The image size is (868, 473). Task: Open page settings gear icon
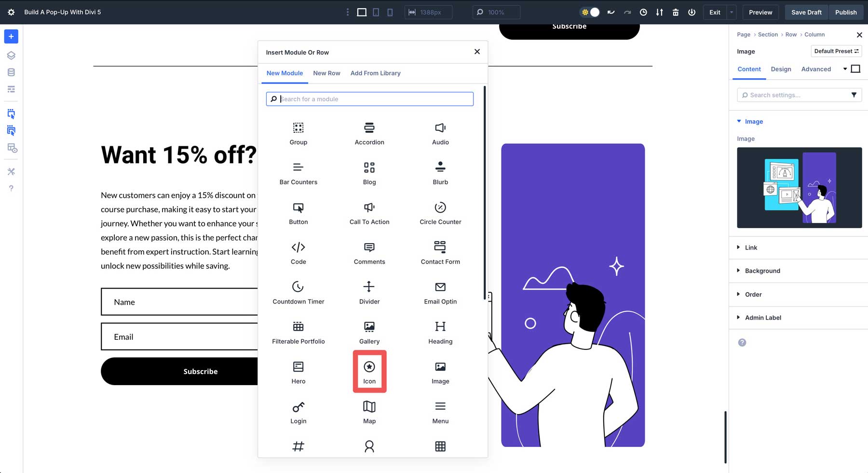click(11, 12)
